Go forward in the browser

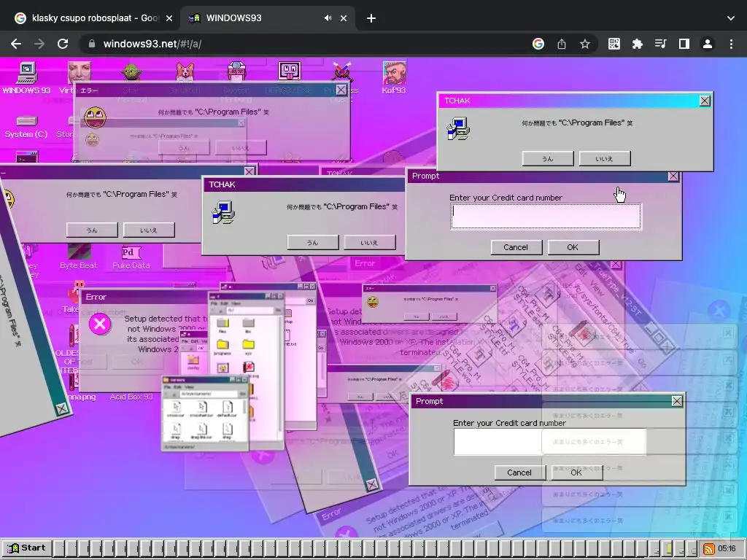(x=39, y=44)
